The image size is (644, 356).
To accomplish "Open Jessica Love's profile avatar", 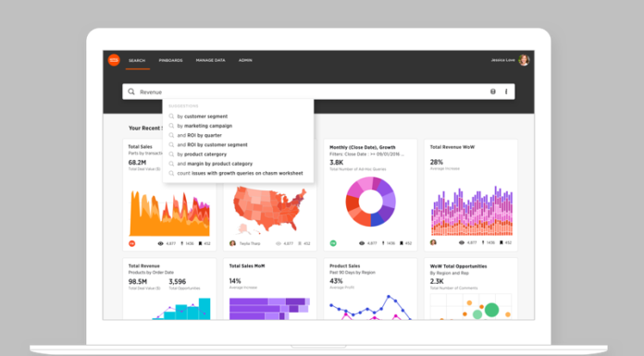I will (524, 60).
